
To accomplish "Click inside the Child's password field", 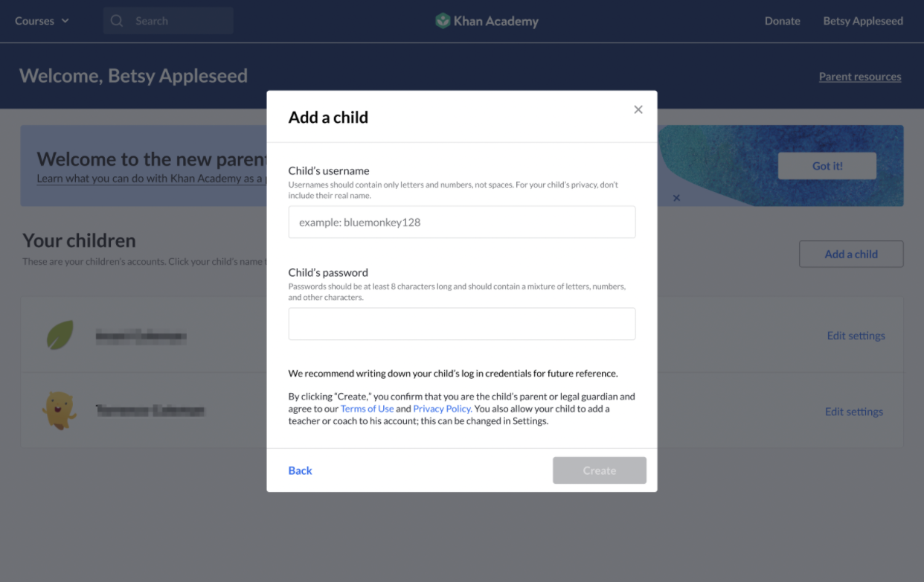I will (461, 324).
